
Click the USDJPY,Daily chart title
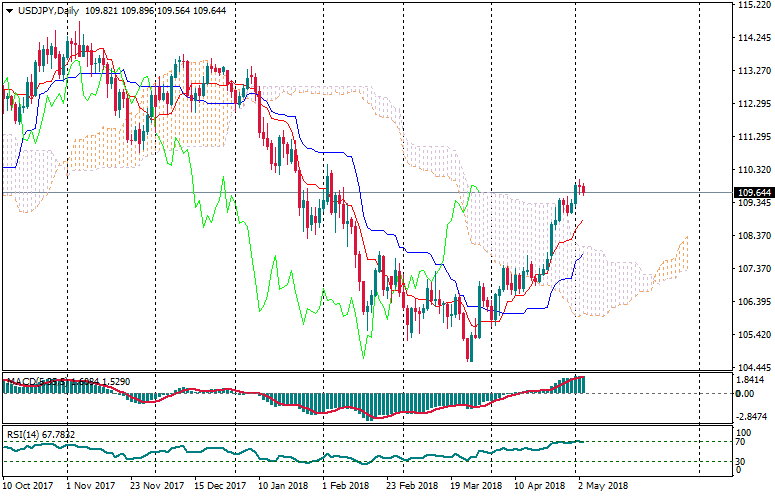[43, 10]
